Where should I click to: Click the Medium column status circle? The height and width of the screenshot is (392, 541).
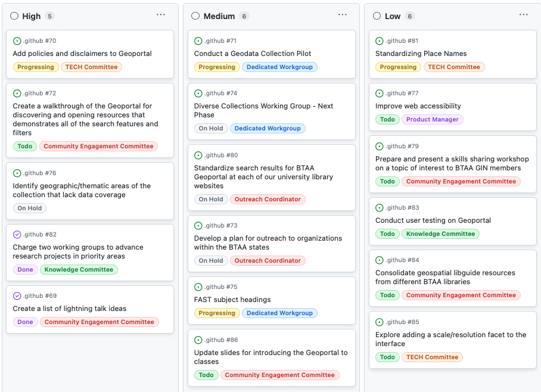195,16
